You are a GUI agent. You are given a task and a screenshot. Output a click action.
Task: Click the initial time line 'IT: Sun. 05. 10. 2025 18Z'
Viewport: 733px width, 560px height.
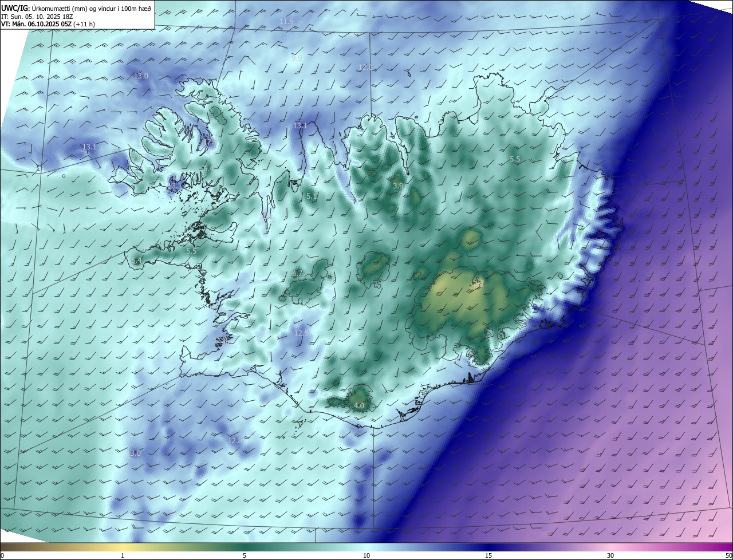tap(37, 16)
